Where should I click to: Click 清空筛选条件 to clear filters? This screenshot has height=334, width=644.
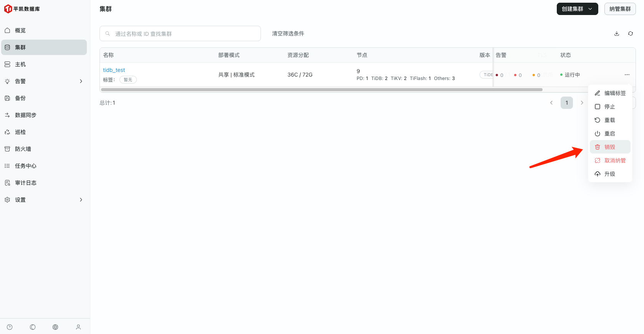pyautogui.click(x=288, y=33)
